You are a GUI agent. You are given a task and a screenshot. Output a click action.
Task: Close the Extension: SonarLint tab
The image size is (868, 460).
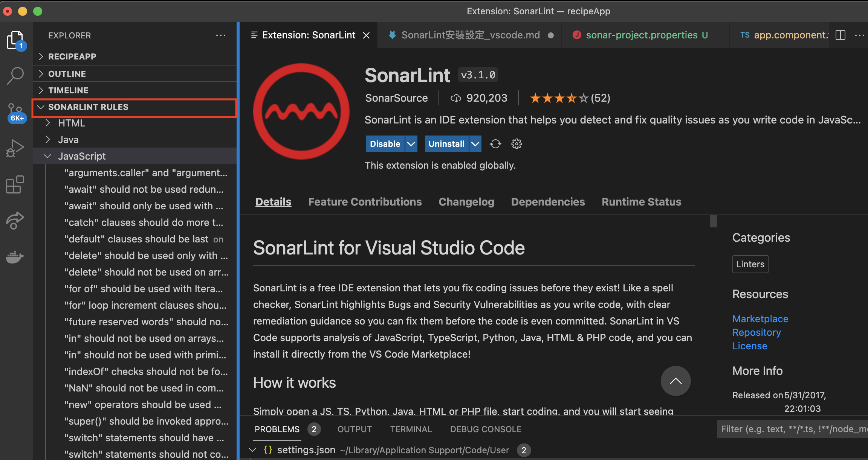tap(366, 35)
